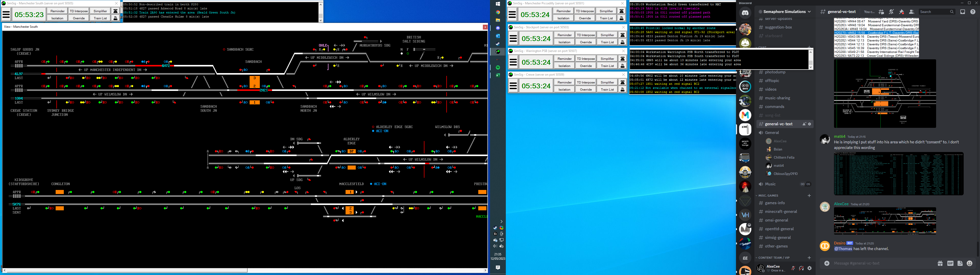Click TD Interpose in Stockport window
The image size is (980, 275).
[x=586, y=35]
